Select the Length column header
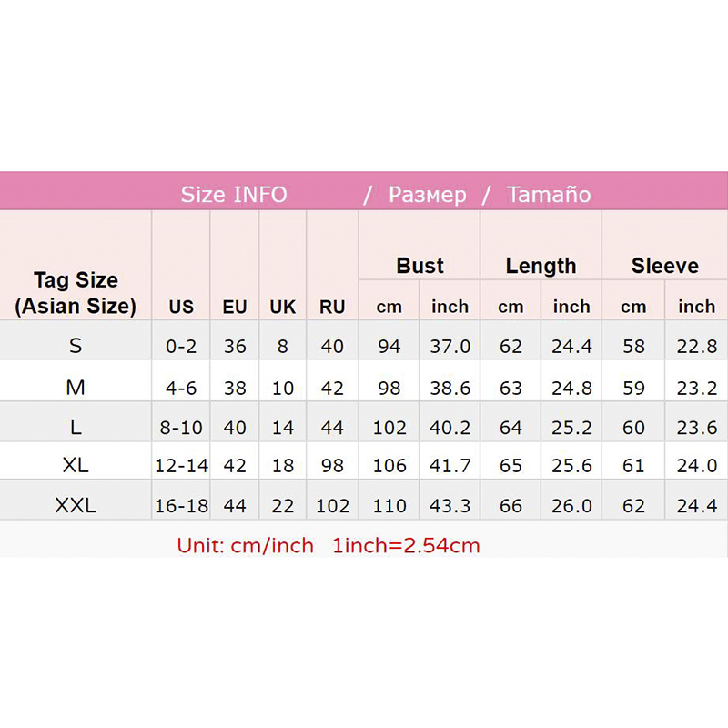728x728 pixels. [x=541, y=266]
